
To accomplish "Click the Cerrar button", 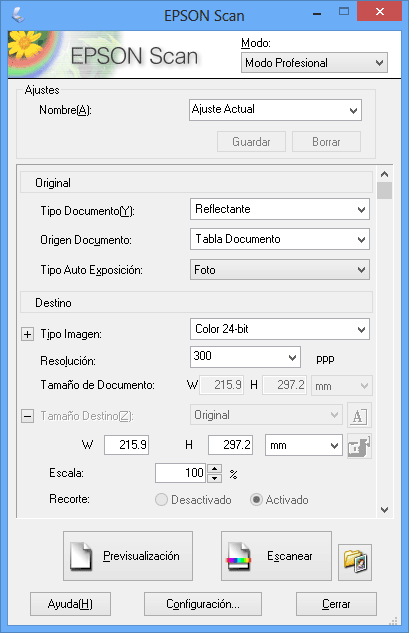I will click(336, 604).
